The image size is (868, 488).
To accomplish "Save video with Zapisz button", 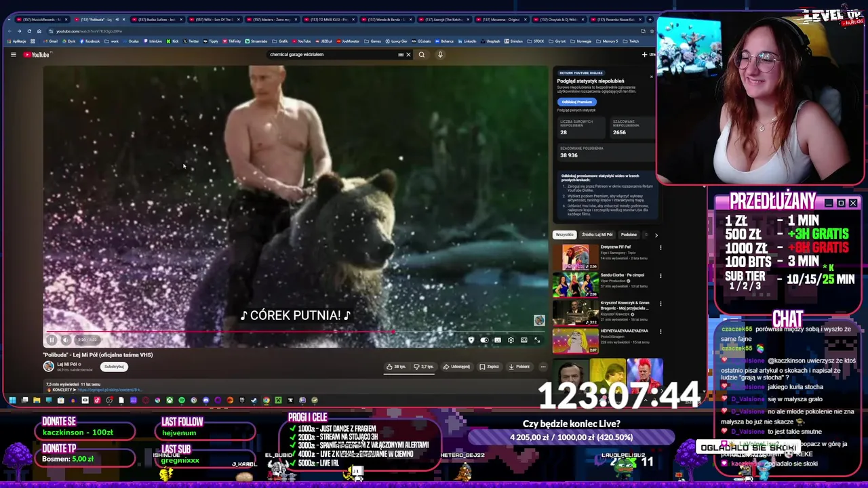I will coord(489,367).
